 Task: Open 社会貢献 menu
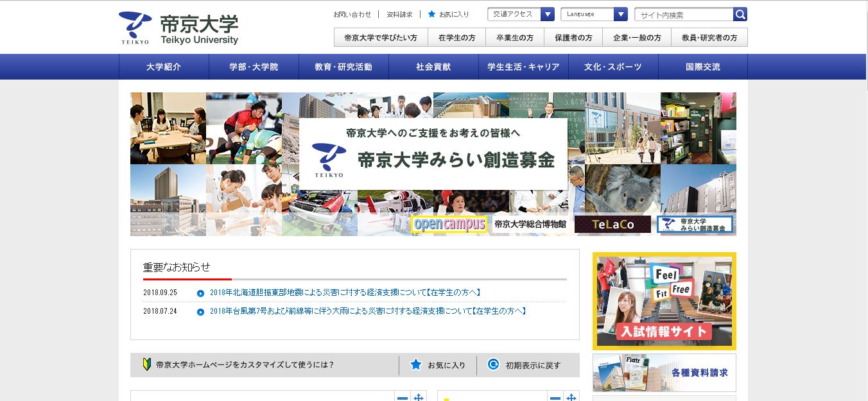[433, 67]
